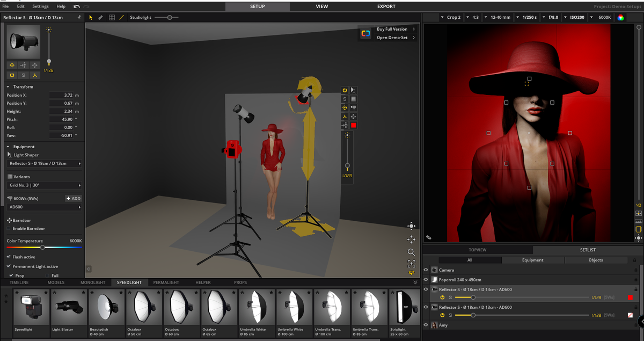The height and width of the screenshot is (341, 644).
Task: Open the PROPS equipment tab
Action: pyautogui.click(x=240, y=282)
